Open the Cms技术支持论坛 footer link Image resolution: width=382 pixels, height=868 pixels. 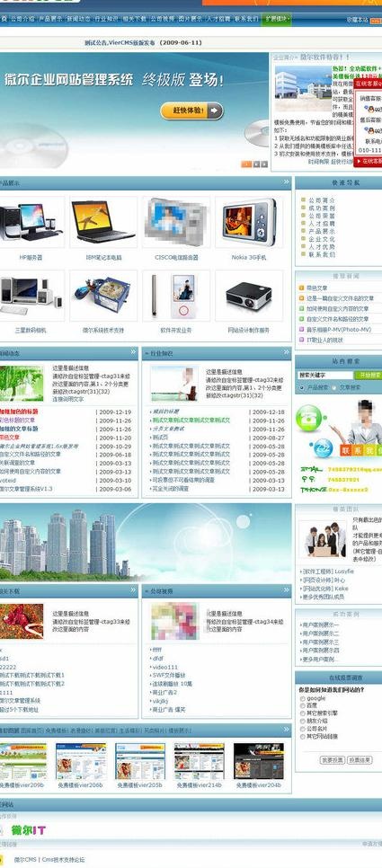point(64,859)
